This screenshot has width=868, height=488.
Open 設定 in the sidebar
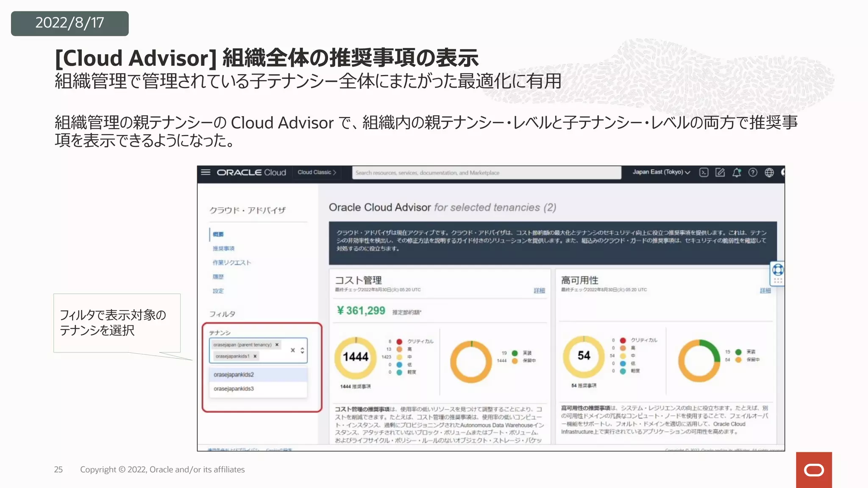coord(218,291)
